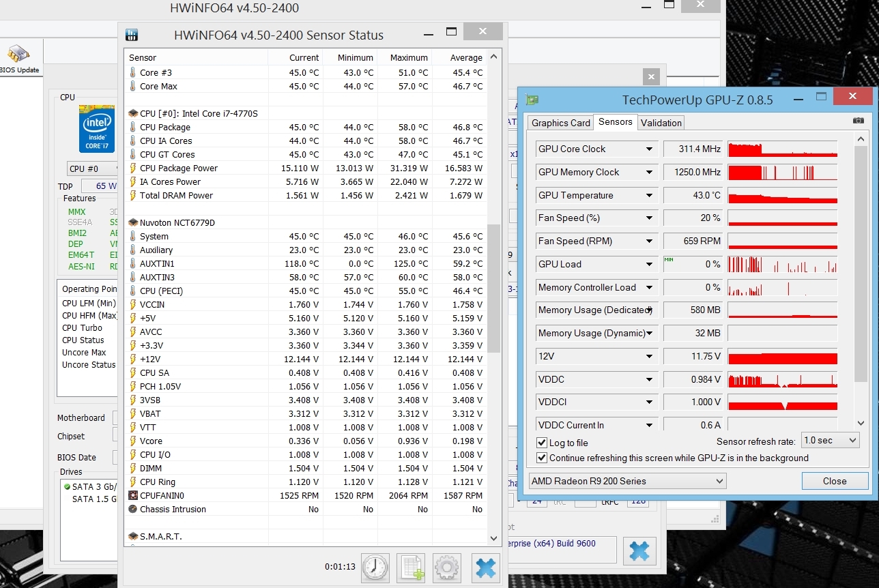
Task: Toggle Continue refreshing in background checkbox
Action: click(x=542, y=458)
